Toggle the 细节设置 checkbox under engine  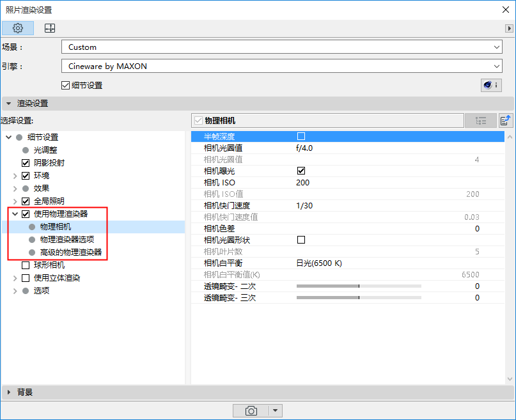point(65,86)
